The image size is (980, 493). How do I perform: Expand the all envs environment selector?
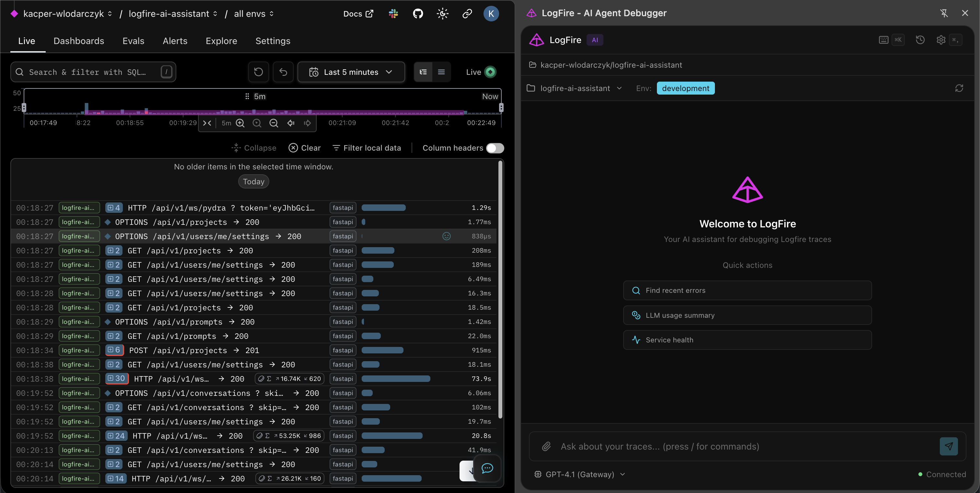click(x=254, y=14)
